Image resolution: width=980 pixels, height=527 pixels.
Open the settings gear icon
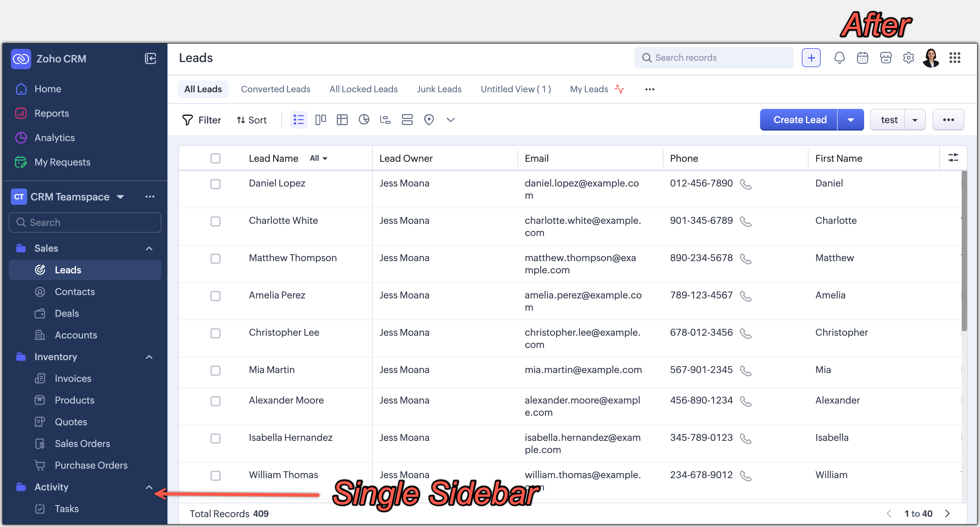click(908, 58)
